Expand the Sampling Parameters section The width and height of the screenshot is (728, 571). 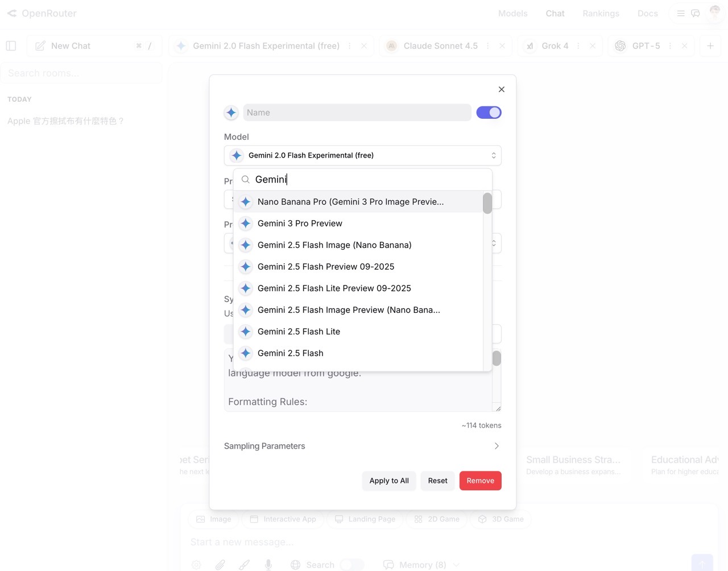coord(362,446)
